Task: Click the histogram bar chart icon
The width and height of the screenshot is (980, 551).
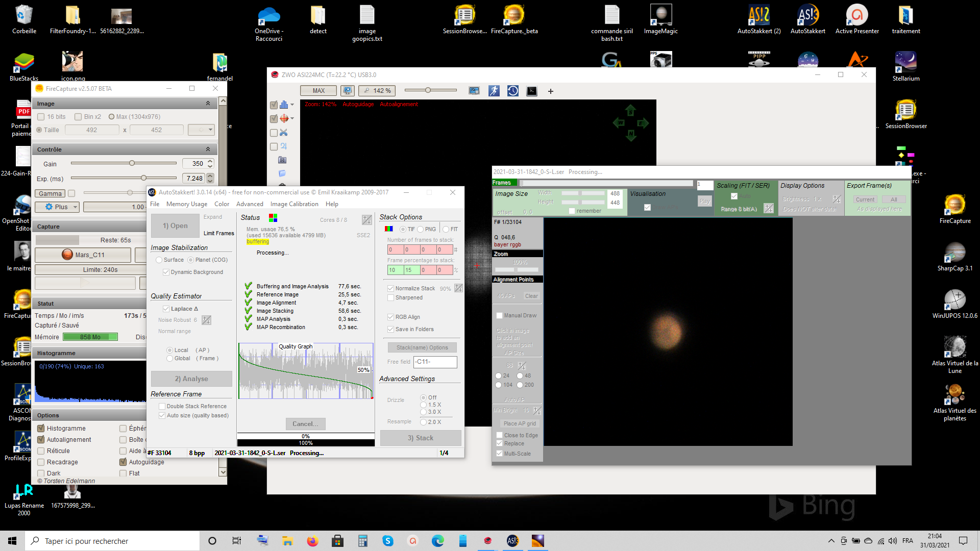Action: pos(284,105)
